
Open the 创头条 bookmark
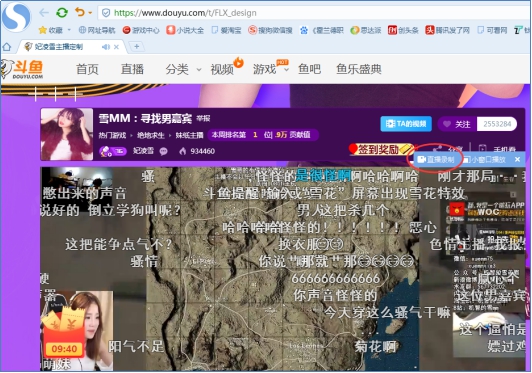pos(403,30)
